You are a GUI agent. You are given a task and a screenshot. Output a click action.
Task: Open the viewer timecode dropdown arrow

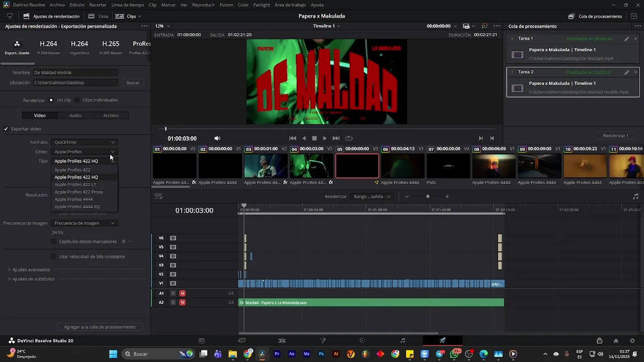(x=455, y=26)
